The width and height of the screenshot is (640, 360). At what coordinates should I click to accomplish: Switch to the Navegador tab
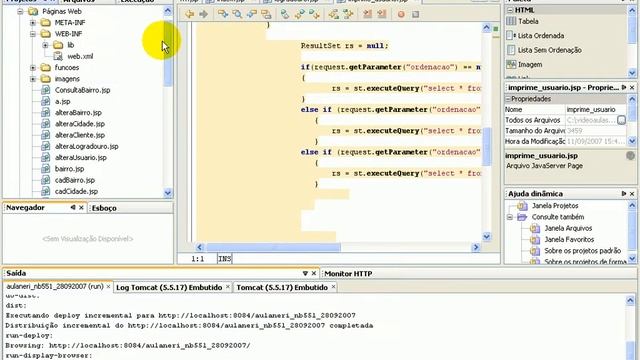(25, 208)
